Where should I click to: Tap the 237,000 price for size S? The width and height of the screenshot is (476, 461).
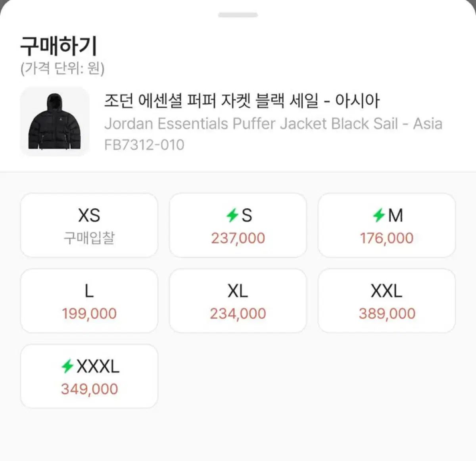(x=238, y=238)
